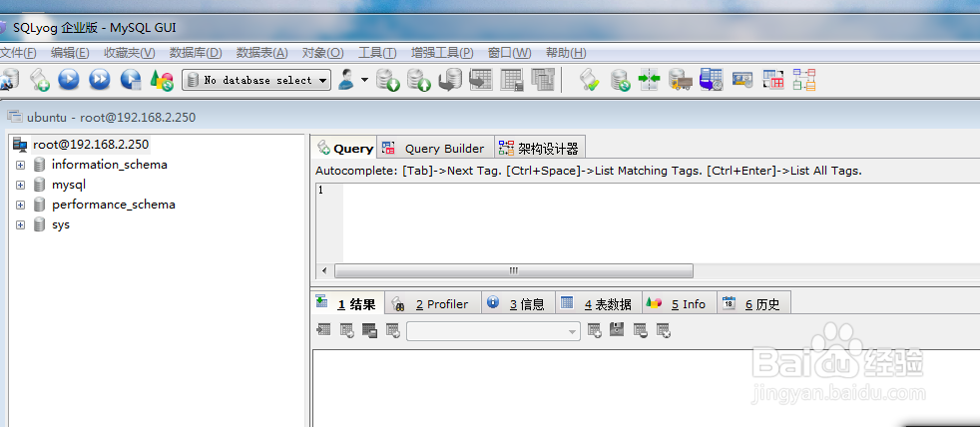Expand the information_schema database node
The image size is (980, 427).
(x=21, y=165)
